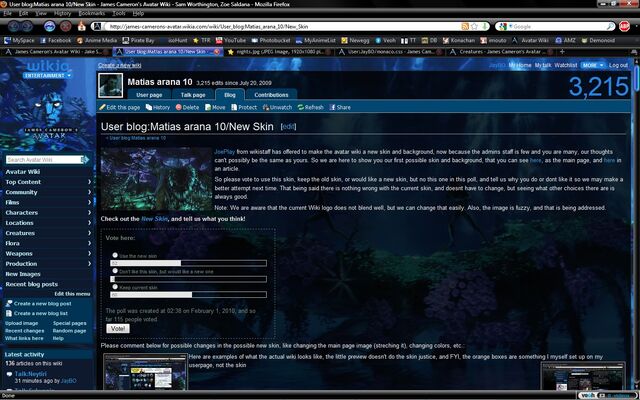The height and width of the screenshot is (400, 640).
Task: Click the browser Back arrow button
Action: pyautogui.click(x=13, y=27)
